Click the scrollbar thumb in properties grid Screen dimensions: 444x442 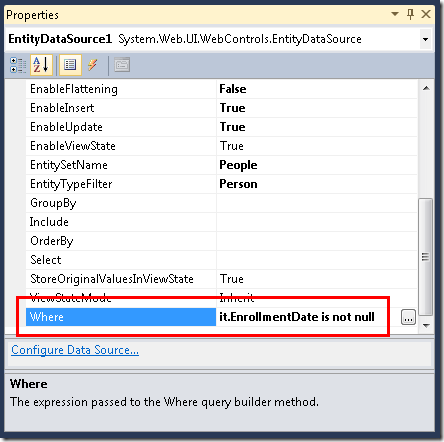(425, 257)
